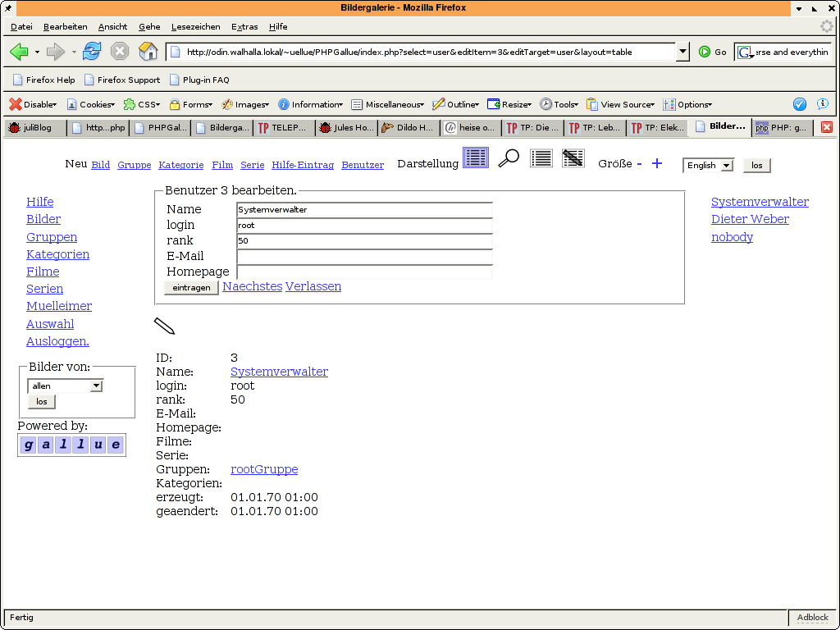The image size is (840, 630).
Task: Click the magnifying glass view icon
Action: pos(509,158)
